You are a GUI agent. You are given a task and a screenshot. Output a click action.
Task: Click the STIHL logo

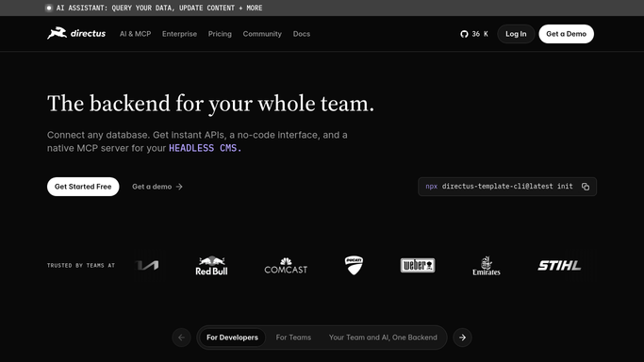coord(559,266)
